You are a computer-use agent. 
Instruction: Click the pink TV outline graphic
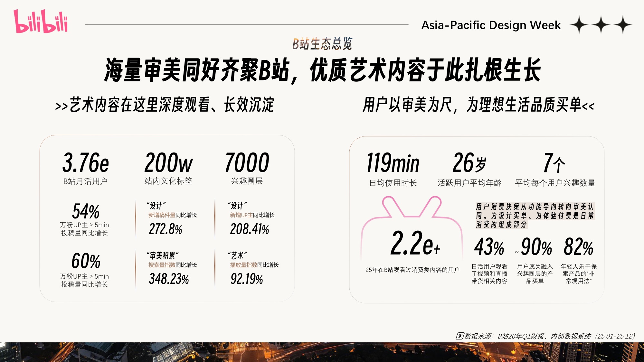click(x=412, y=228)
